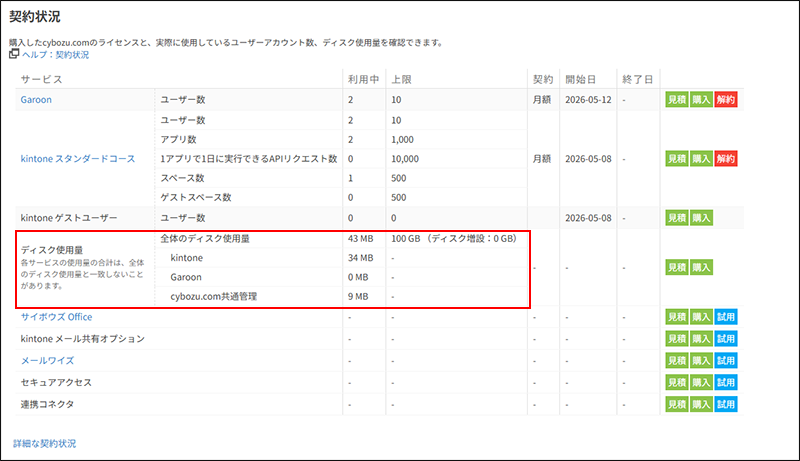Click 購入 for サイボウズ Office
Screen dimensions: 800x461
coord(701,317)
